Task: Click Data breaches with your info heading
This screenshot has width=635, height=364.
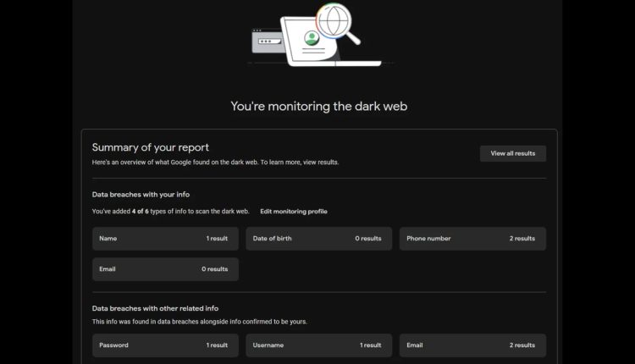Action: tap(141, 195)
